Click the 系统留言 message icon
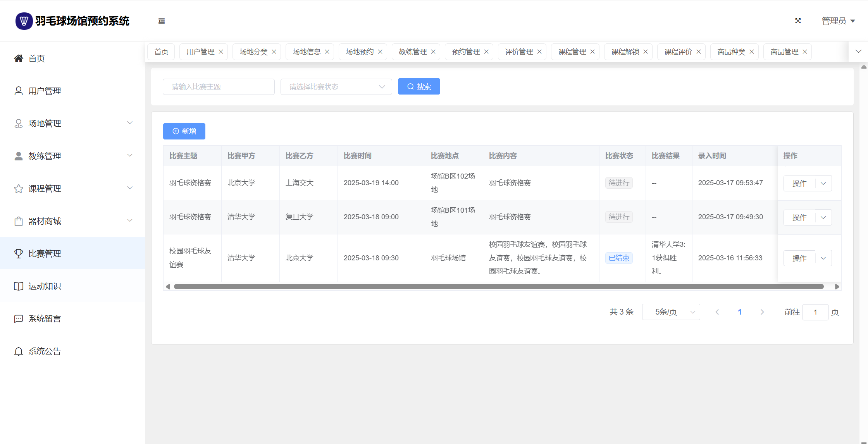 19,319
